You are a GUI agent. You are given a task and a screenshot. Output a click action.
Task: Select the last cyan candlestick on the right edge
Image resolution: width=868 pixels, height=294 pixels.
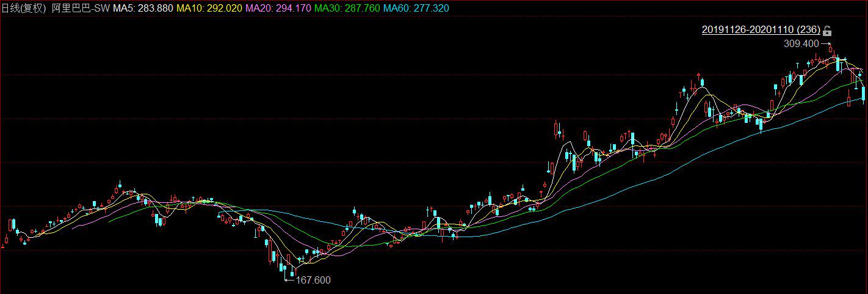click(x=864, y=93)
